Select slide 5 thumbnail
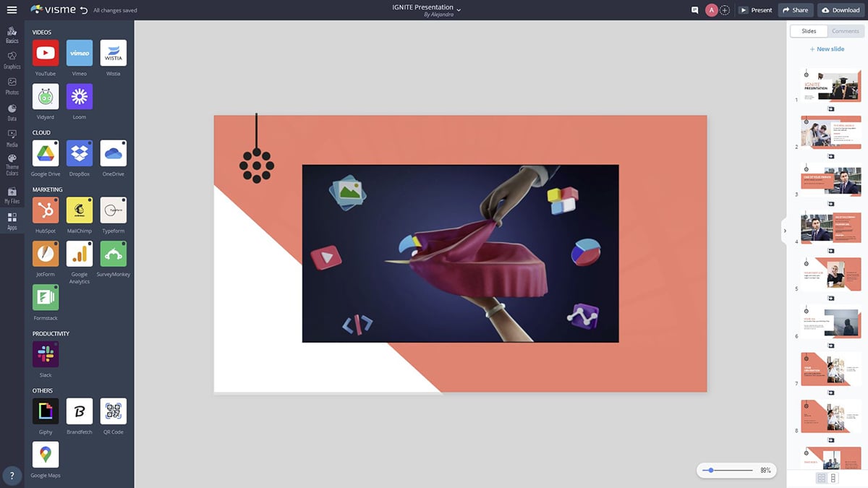Viewport: 868px width, 488px height. [831, 274]
